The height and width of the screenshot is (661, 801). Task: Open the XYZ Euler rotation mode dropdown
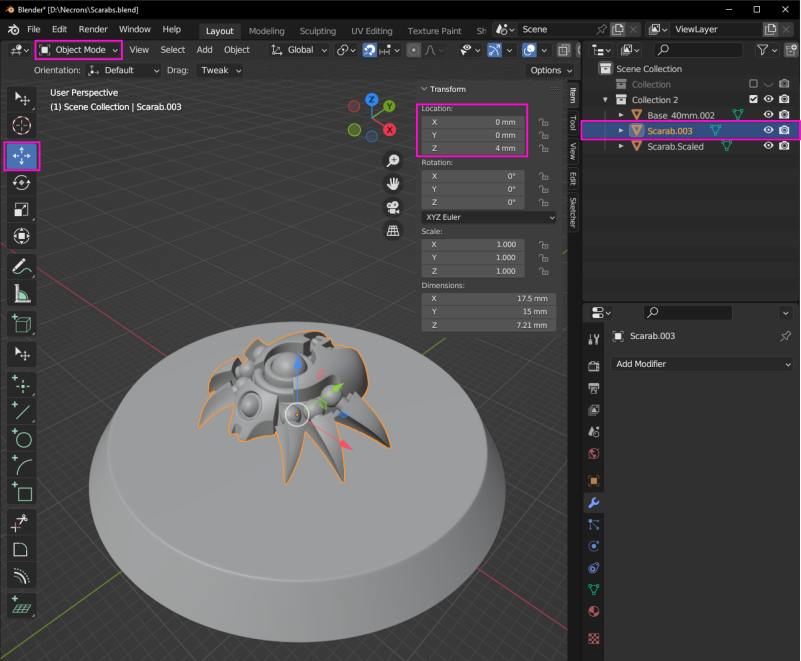pyautogui.click(x=488, y=217)
